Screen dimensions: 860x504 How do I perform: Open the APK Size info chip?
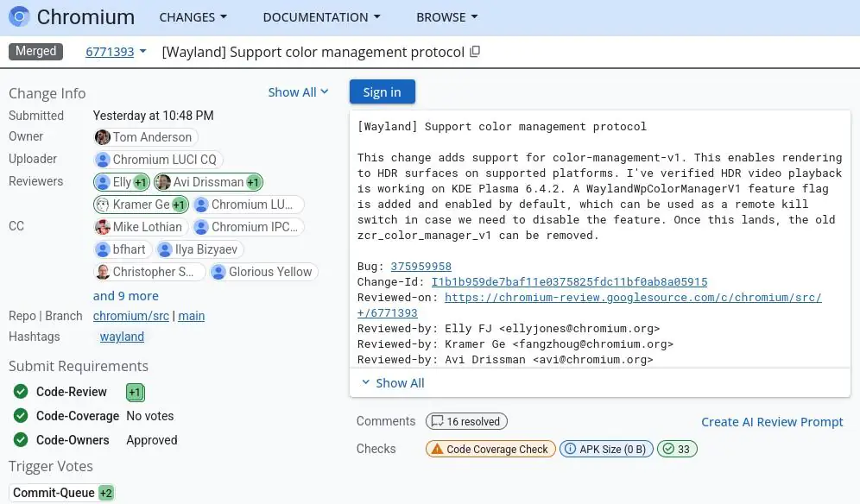click(x=604, y=449)
